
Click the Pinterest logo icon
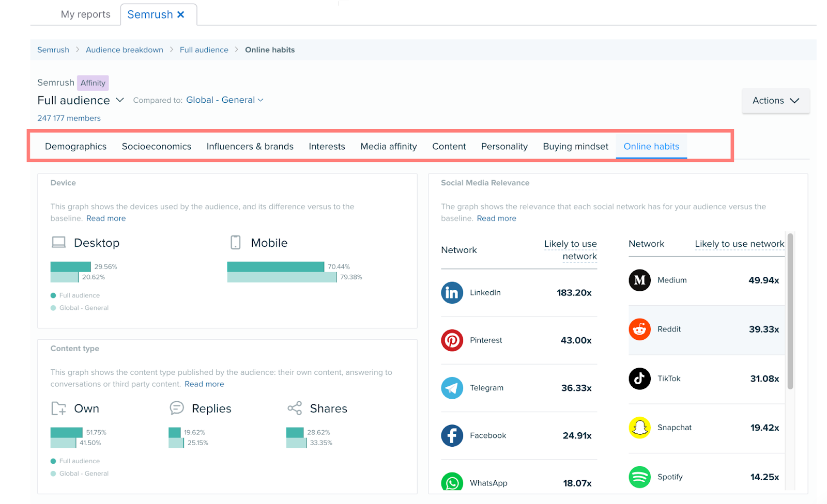452,340
